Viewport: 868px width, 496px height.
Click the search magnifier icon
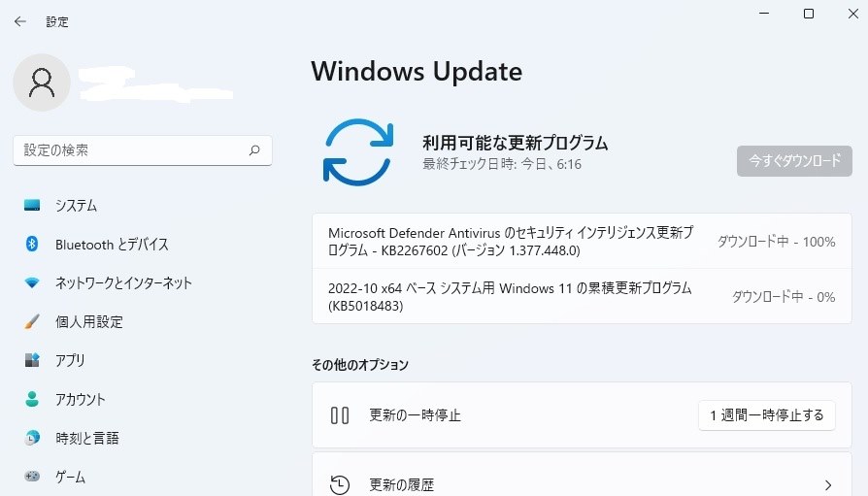click(254, 150)
